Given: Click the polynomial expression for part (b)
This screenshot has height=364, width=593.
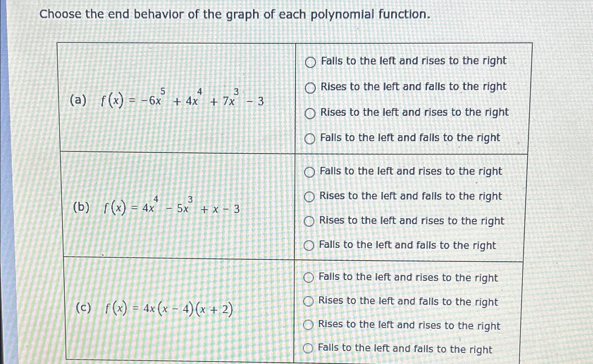Looking at the screenshot, I should (173, 209).
